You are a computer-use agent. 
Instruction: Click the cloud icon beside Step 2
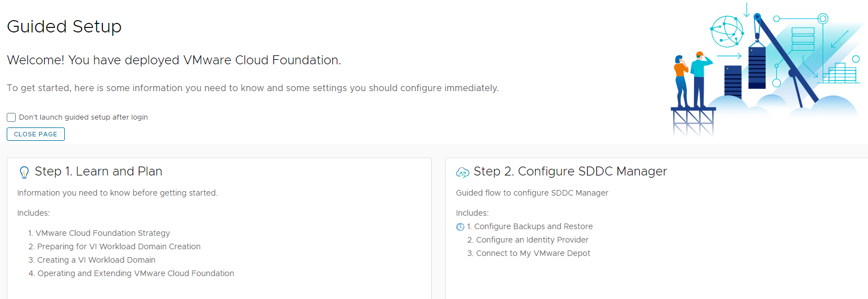pos(462,172)
